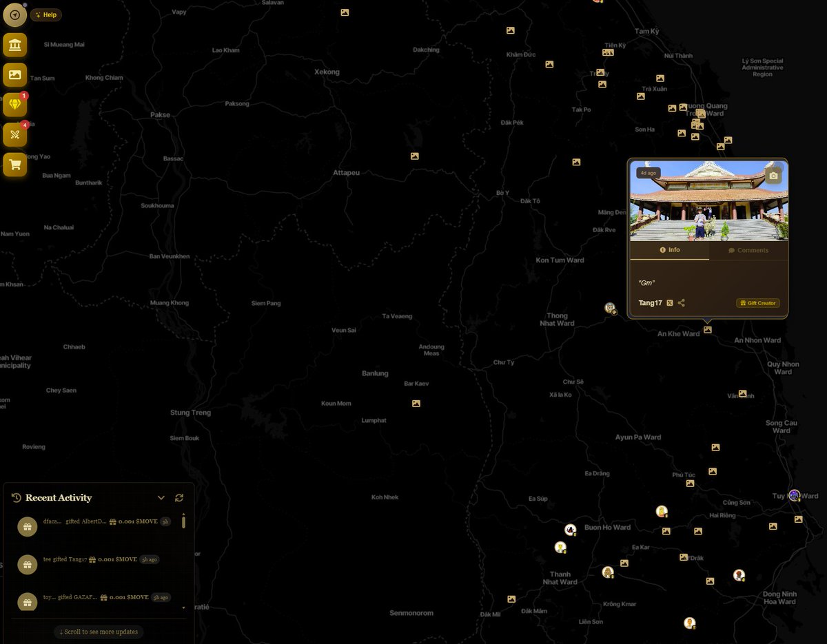
Task: Select the avatar marker left of Buon Ho Ward
Action: point(570,530)
